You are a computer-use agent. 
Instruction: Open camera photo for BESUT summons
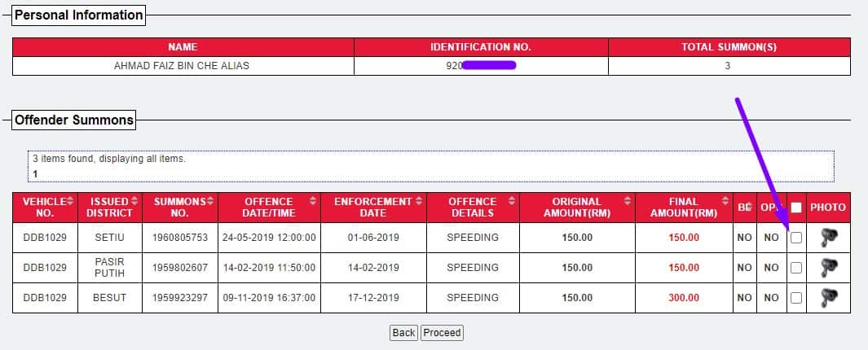coord(829,297)
